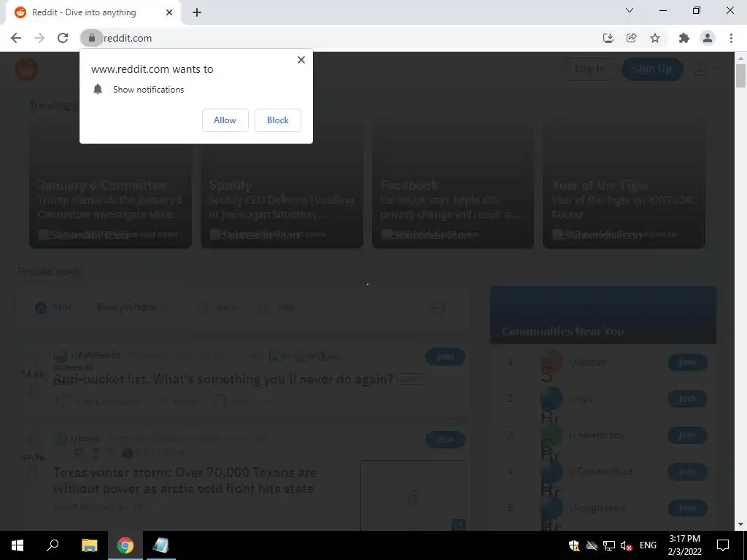Click the forward navigation arrow

[x=39, y=38]
